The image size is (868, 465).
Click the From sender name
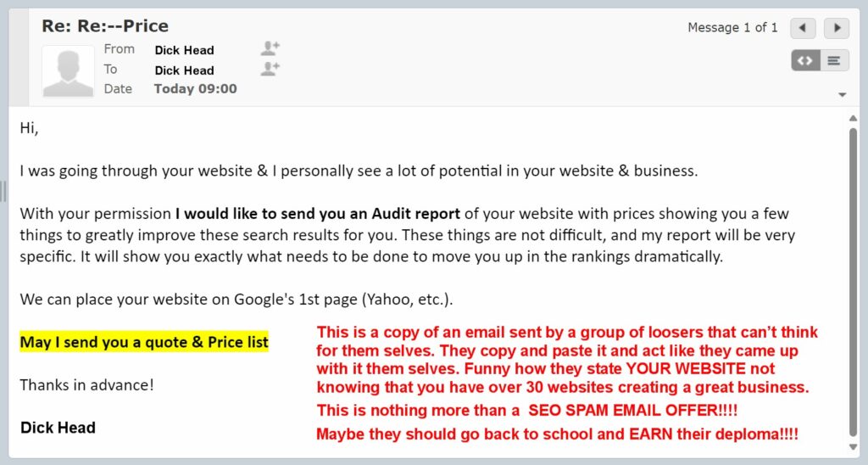(x=184, y=50)
